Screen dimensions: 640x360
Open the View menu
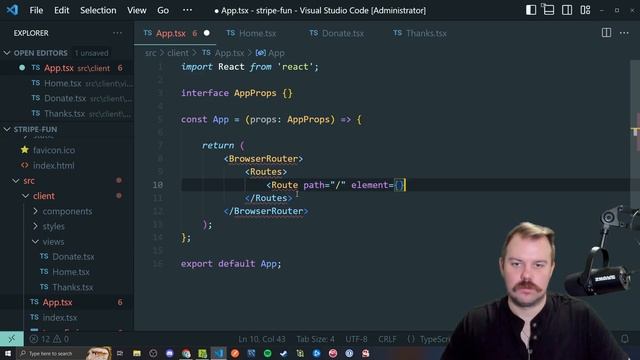136,10
